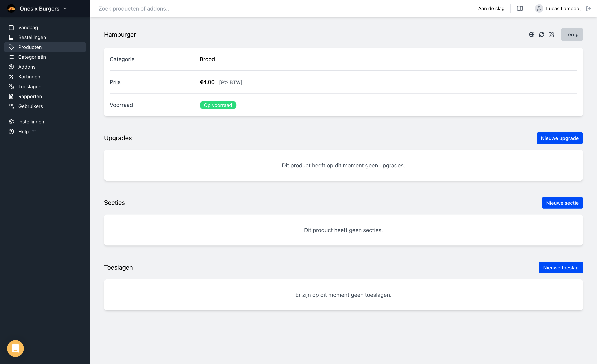Screen dimensions: 597x364
Task: Click the refresh sync icon for Hamburger
Action: pos(541,34)
